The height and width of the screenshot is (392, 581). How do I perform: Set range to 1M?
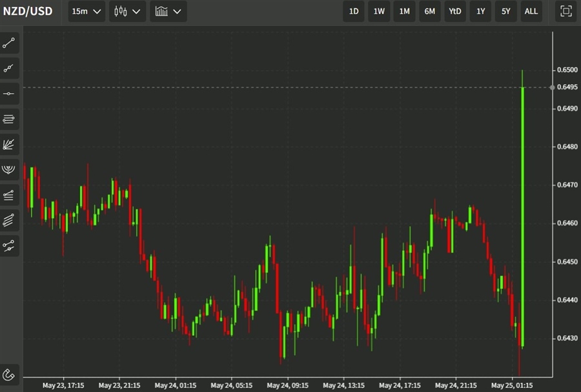click(404, 11)
